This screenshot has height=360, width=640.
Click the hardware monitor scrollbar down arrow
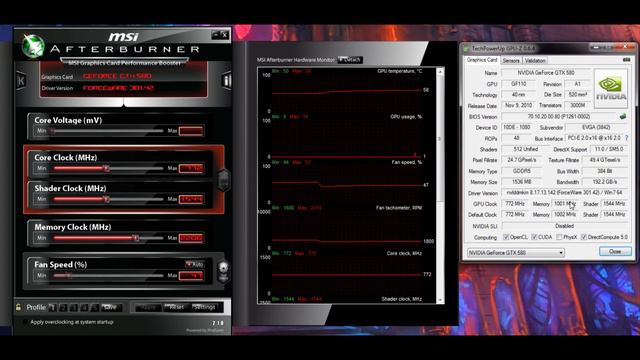pyautogui.click(x=440, y=300)
